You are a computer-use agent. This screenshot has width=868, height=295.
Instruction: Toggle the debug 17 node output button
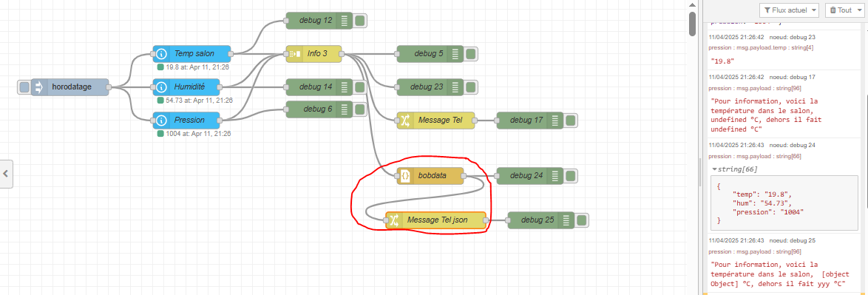coord(570,120)
